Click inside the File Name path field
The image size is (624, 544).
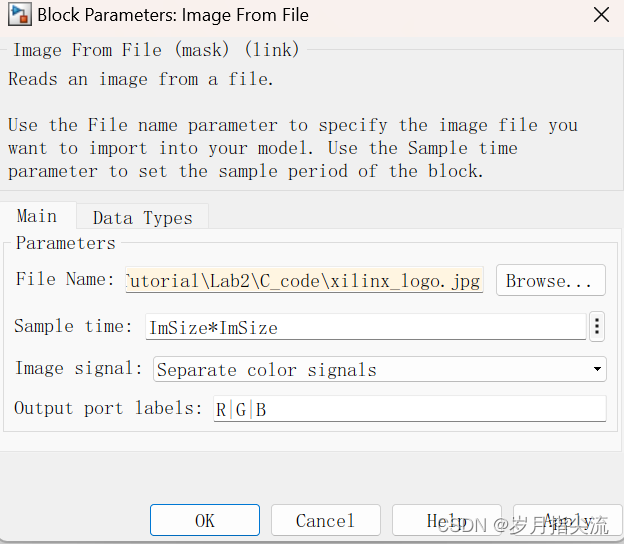pyautogui.click(x=304, y=280)
